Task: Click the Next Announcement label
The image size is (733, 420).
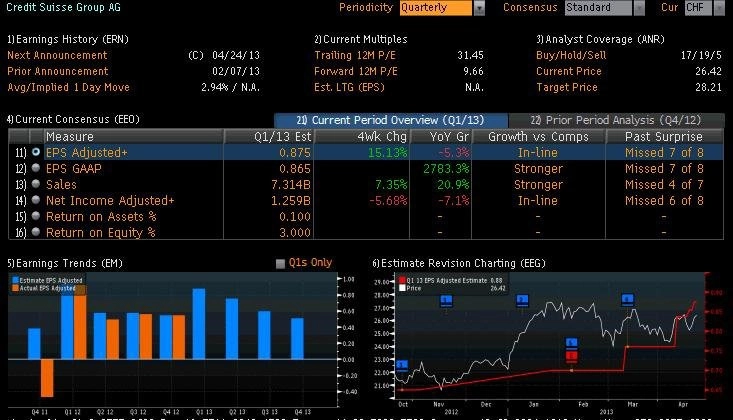Action: click(57, 55)
